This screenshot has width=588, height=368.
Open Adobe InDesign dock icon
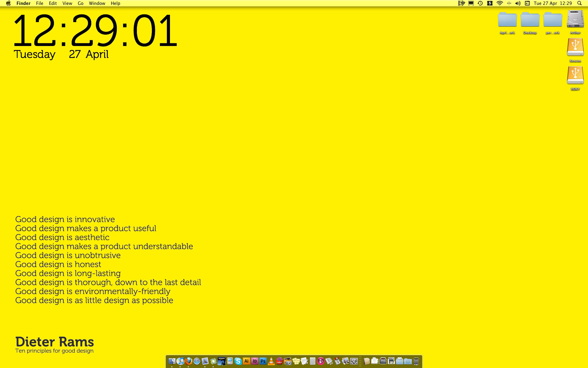(x=255, y=361)
